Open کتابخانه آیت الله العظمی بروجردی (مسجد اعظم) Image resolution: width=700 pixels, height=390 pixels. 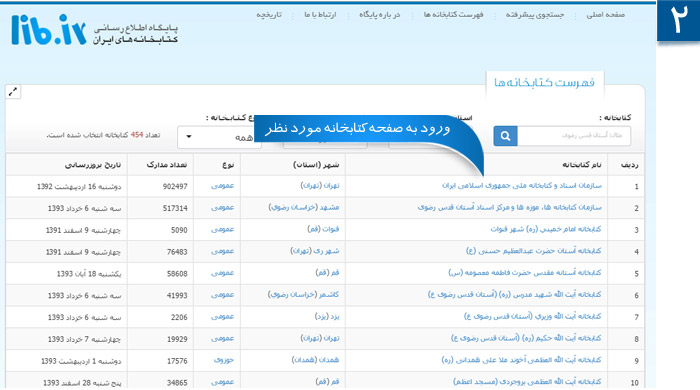point(527,382)
